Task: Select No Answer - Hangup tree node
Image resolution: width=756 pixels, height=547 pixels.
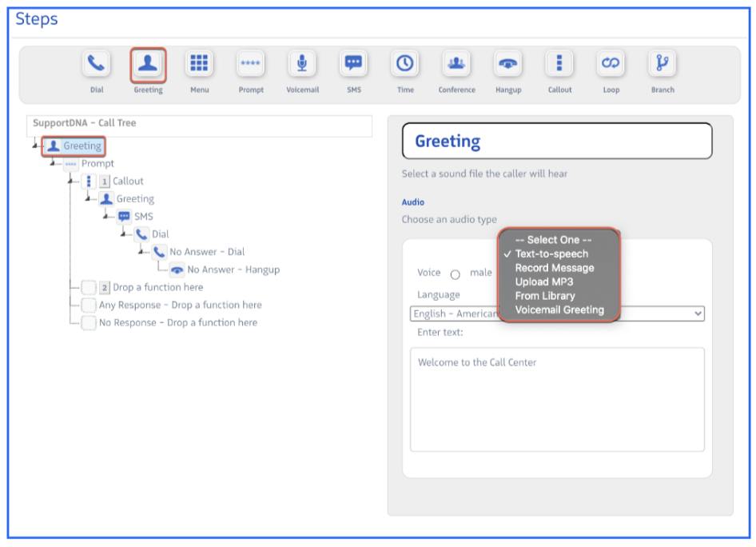Action: (x=233, y=270)
